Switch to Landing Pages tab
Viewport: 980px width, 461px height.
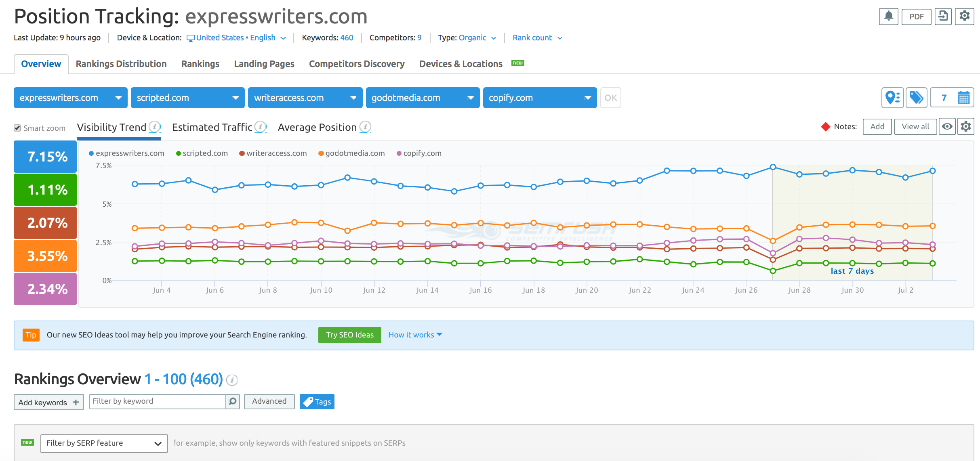point(264,64)
